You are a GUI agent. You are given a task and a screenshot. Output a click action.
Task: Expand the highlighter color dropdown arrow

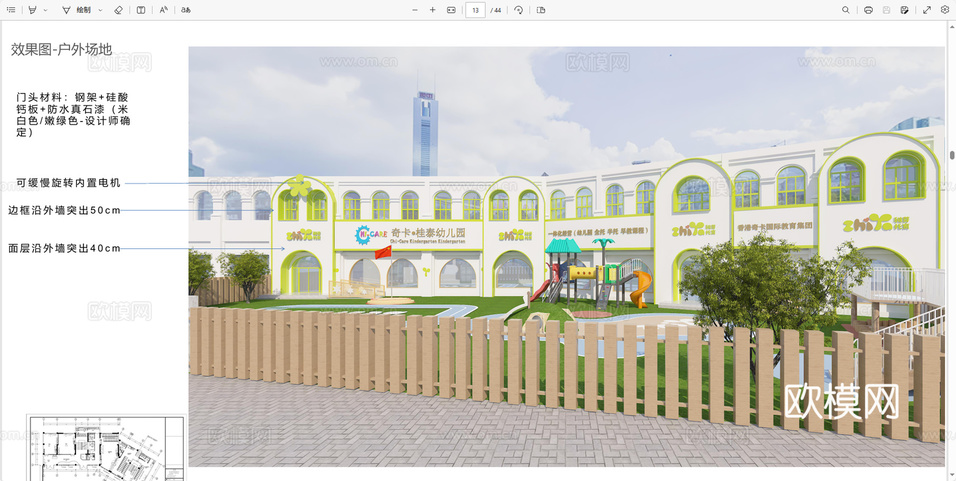pos(45,10)
